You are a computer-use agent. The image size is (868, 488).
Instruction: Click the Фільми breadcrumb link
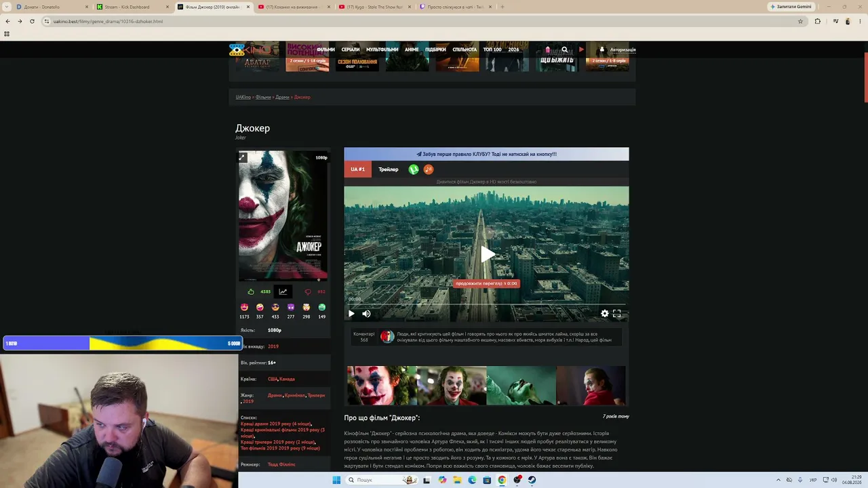point(263,97)
